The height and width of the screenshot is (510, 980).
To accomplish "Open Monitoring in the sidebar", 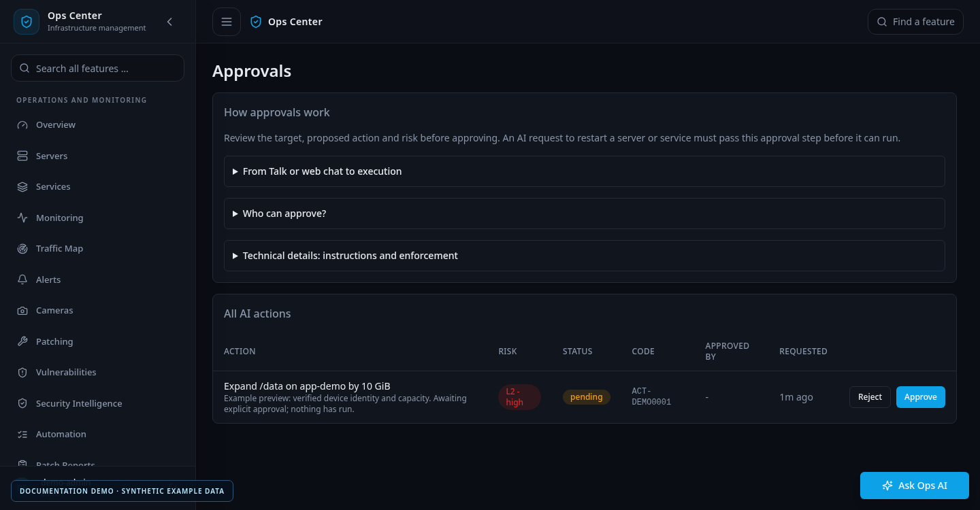I will coord(97,218).
